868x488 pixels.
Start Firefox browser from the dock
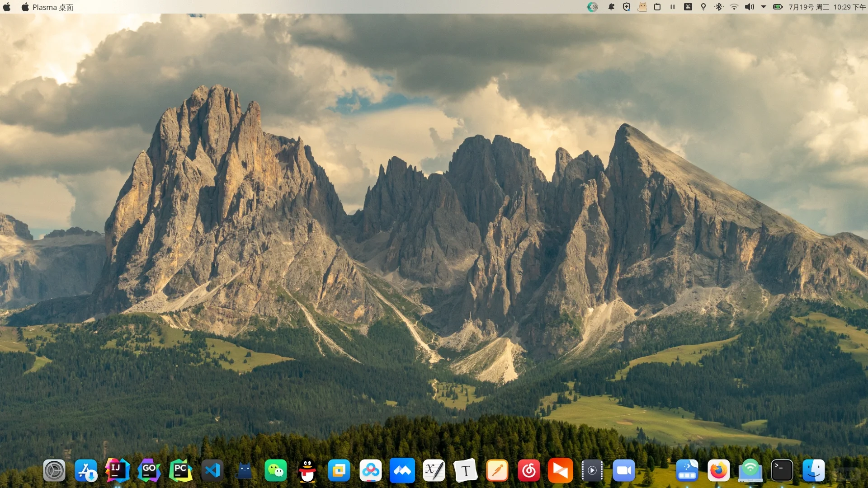click(719, 470)
